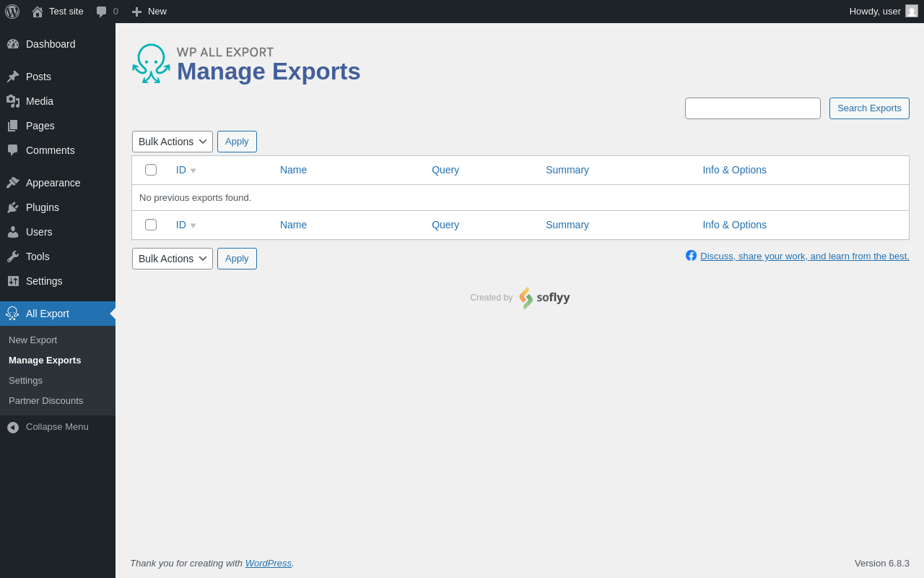Open New Export submenu item

(x=32, y=340)
